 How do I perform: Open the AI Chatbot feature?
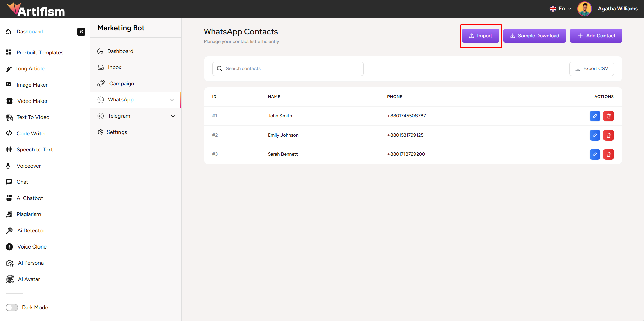pos(30,198)
